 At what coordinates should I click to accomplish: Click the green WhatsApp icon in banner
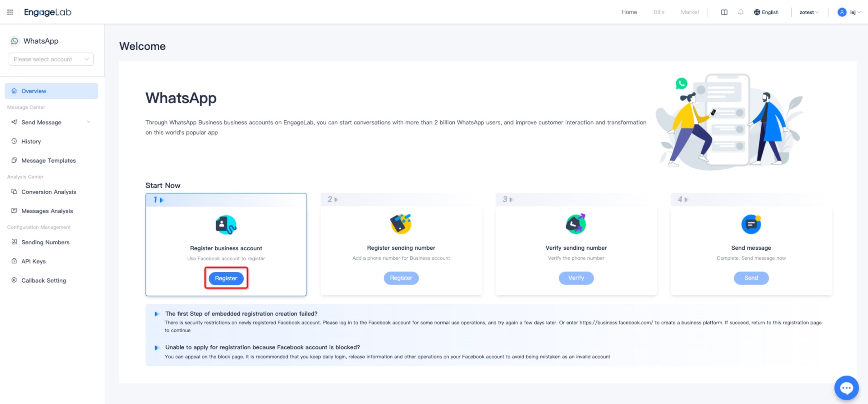click(x=681, y=84)
